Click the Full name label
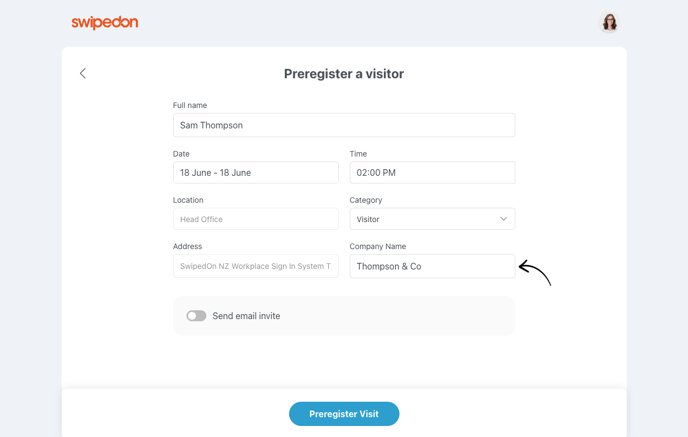688x437 pixels. click(190, 105)
